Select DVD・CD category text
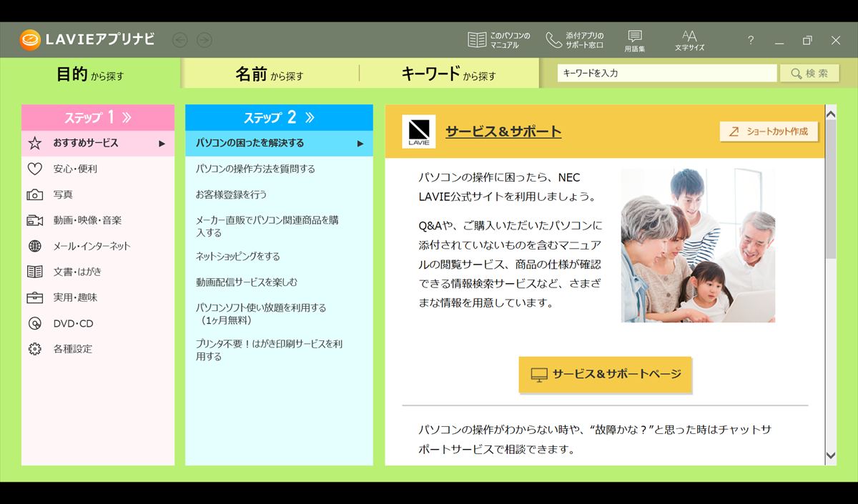This screenshot has height=504, width=858. [x=73, y=323]
